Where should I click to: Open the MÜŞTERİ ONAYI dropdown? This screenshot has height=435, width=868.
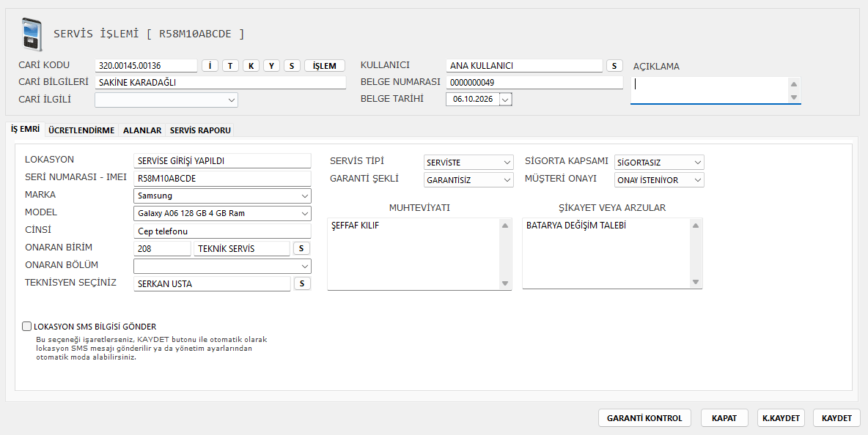pyautogui.click(x=697, y=180)
